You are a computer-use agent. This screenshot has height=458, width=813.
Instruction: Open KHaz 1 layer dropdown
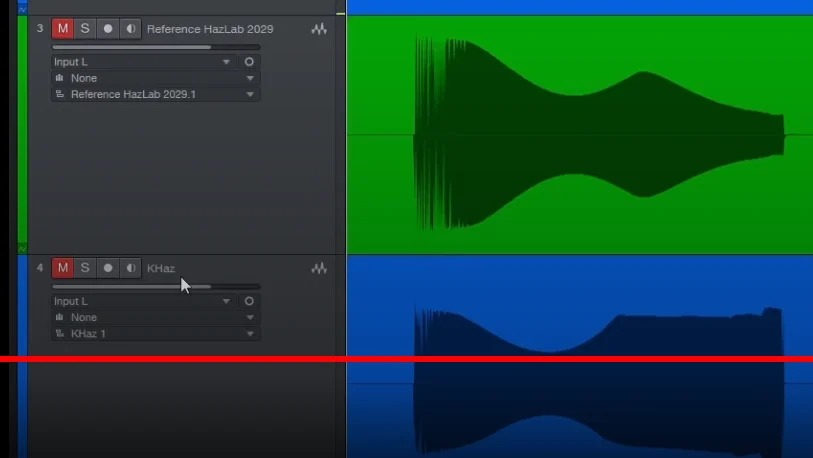(x=155, y=333)
